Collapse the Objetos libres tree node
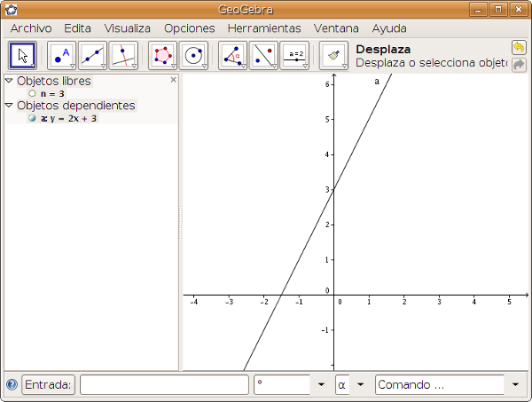This screenshot has width=532, height=402. point(9,81)
